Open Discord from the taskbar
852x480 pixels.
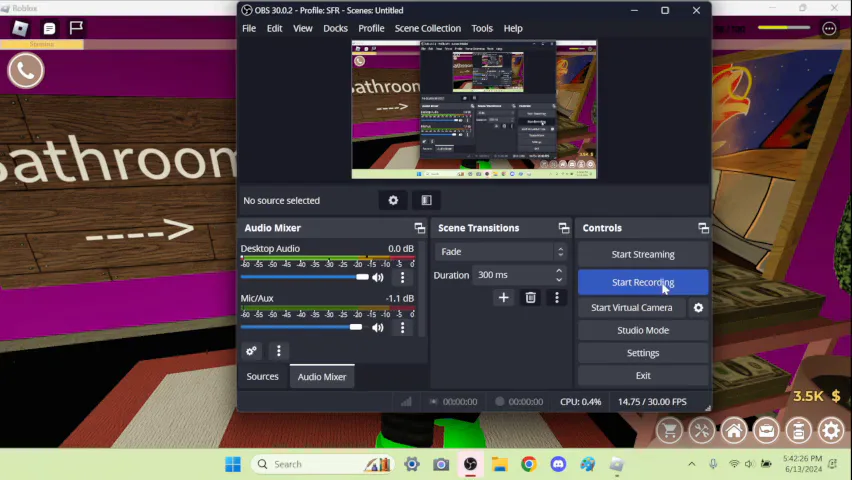558,464
